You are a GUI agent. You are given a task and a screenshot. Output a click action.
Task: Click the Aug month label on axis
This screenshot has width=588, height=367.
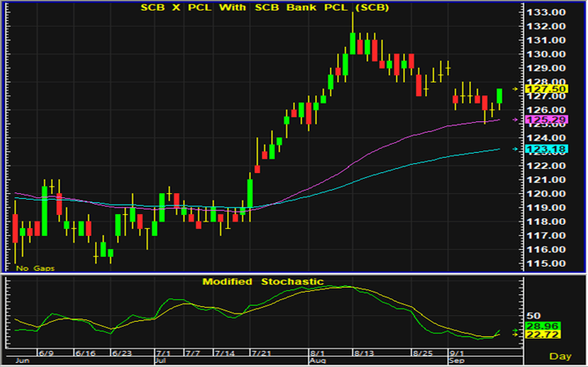pos(317,363)
